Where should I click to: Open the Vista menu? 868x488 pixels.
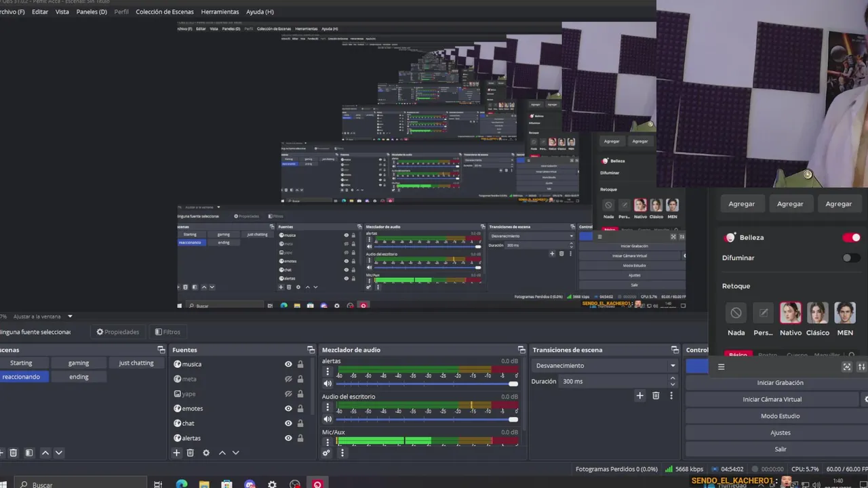click(62, 12)
